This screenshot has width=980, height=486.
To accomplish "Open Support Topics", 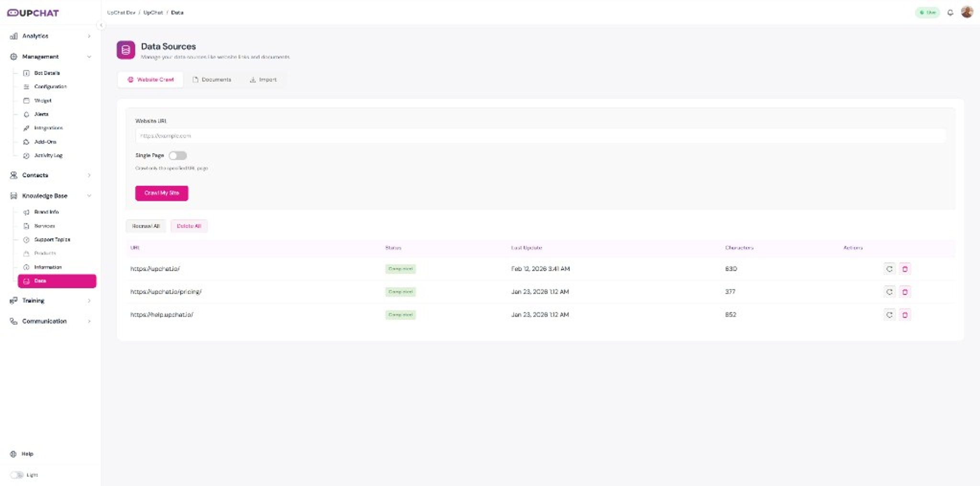I will 52,240.
